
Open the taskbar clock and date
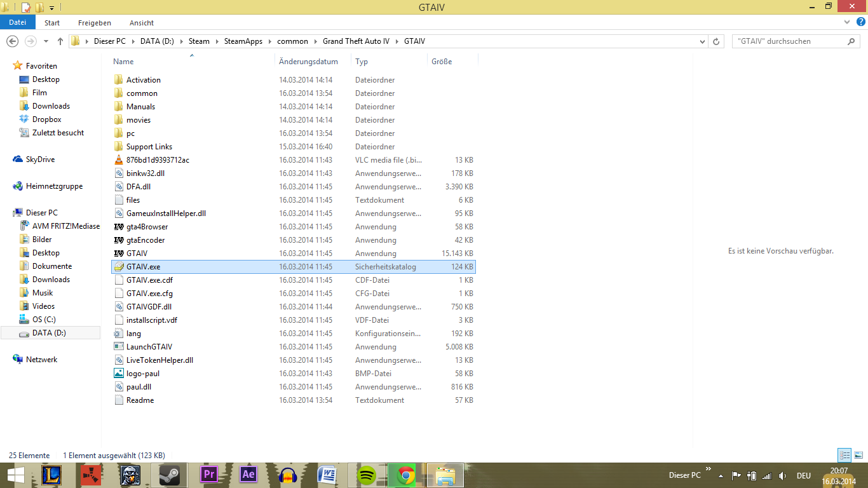click(839, 475)
